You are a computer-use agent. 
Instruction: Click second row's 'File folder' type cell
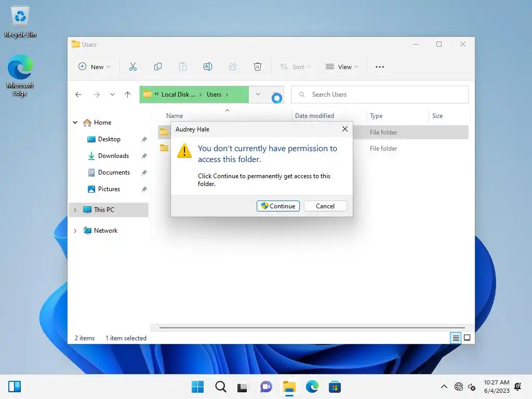pos(383,149)
